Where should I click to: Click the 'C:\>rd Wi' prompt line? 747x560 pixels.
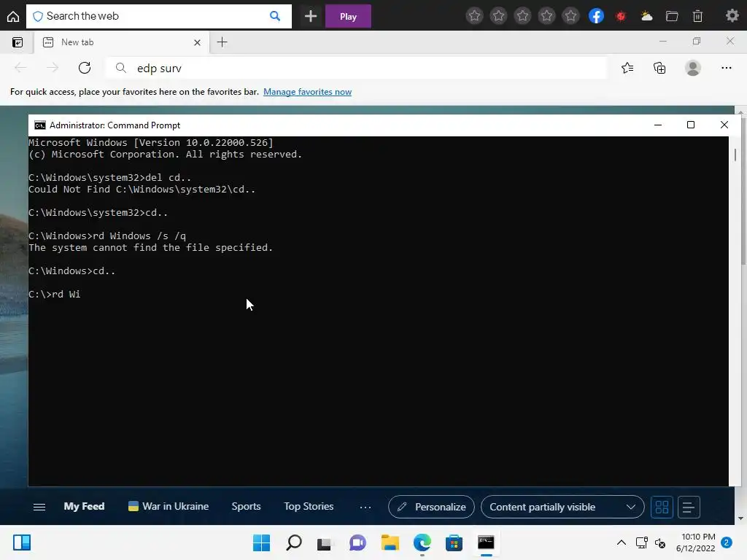pos(54,295)
